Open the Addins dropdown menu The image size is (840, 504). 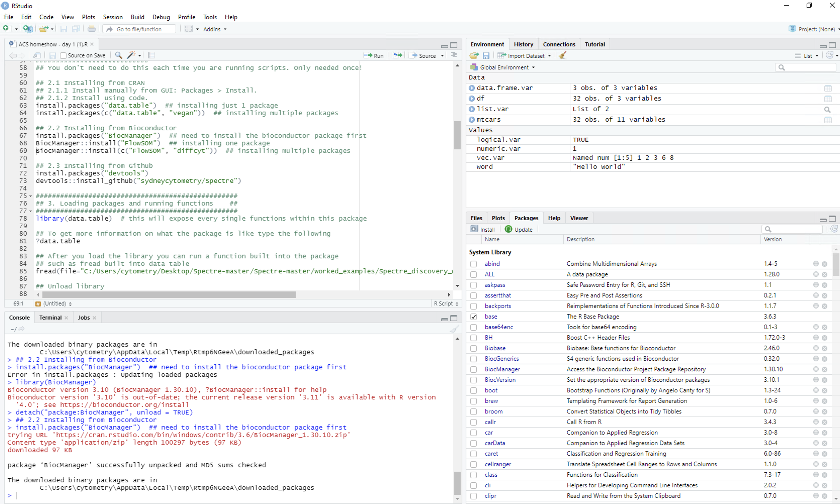click(x=215, y=29)
